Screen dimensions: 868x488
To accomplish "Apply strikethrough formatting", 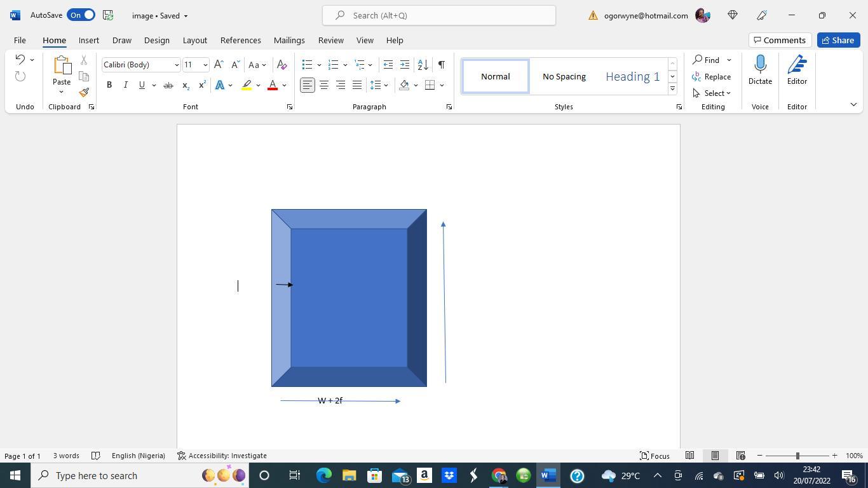I will pyautogui.click(x=168, y=85).
